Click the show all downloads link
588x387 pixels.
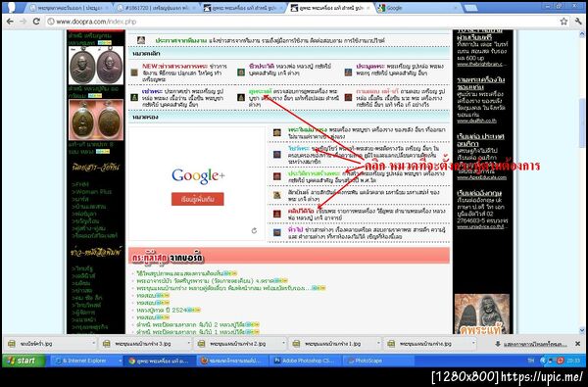click(x=535, y=344)
